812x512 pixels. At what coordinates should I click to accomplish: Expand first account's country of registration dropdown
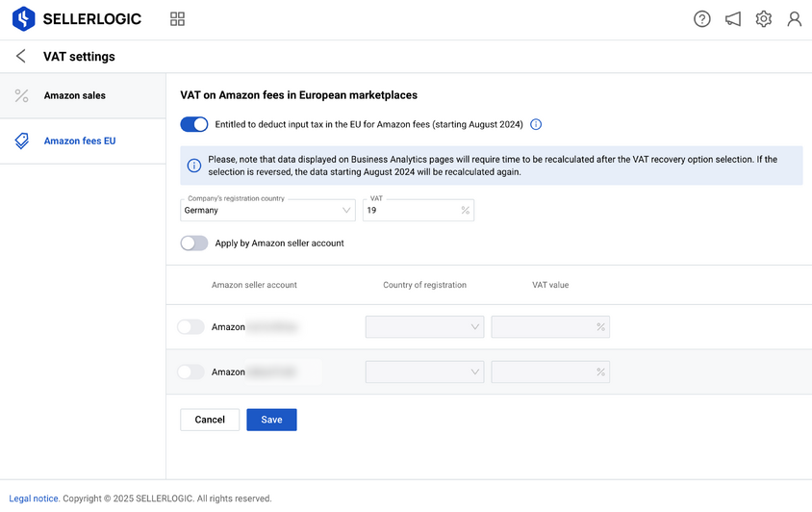(x=424, y=327)
